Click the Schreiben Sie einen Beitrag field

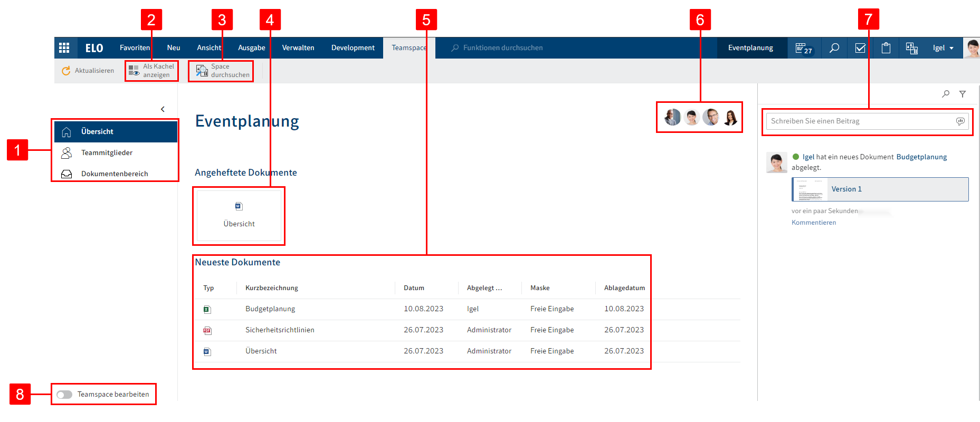pyautogui.click(x=860, y=121)
